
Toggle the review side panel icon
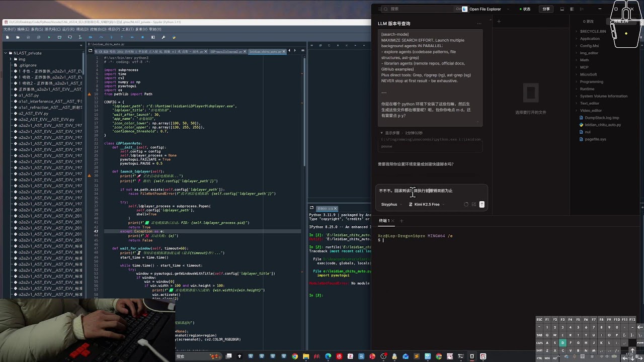pyautogui.click(x=572, y=9)
